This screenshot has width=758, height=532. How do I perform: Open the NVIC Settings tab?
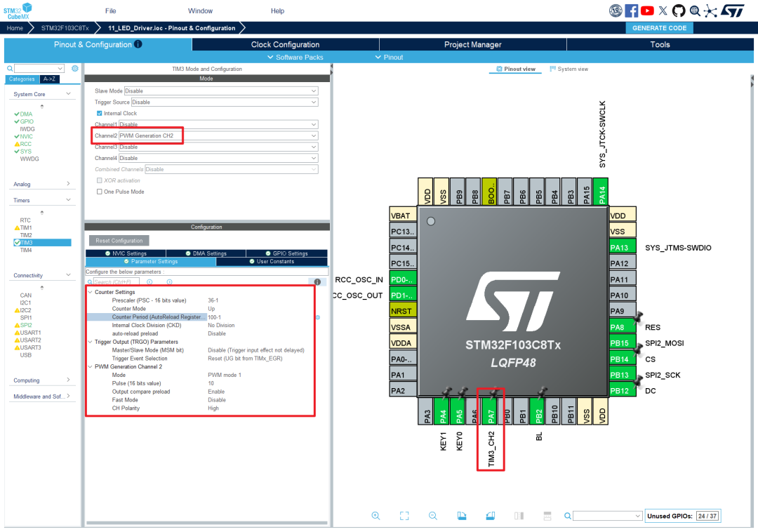coord(126,253)
